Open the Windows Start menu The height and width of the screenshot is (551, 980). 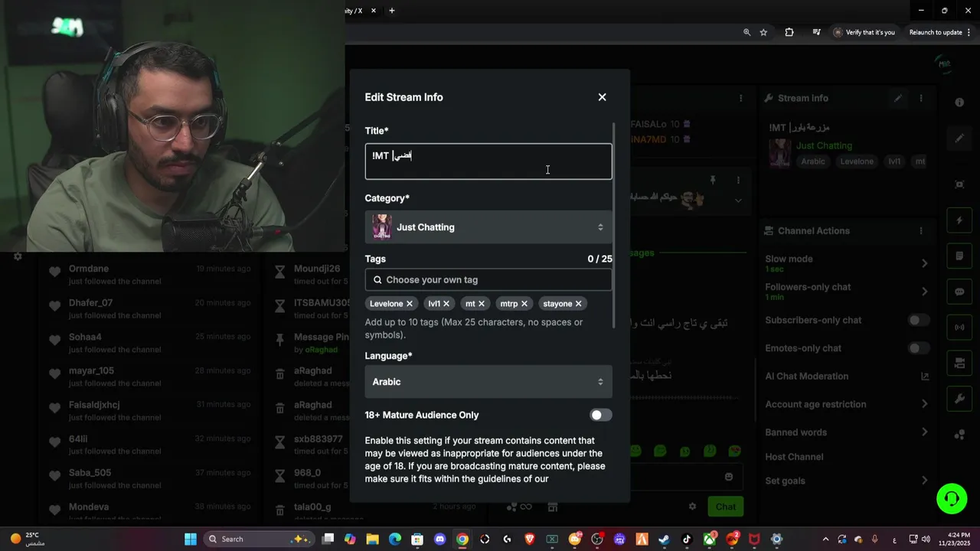(191, 539)
